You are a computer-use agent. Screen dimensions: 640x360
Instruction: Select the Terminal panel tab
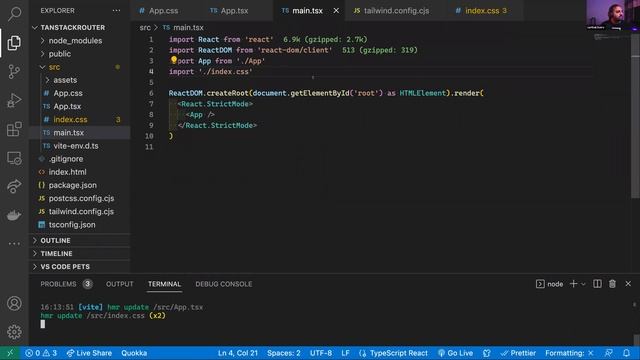[x=164, y=284]
